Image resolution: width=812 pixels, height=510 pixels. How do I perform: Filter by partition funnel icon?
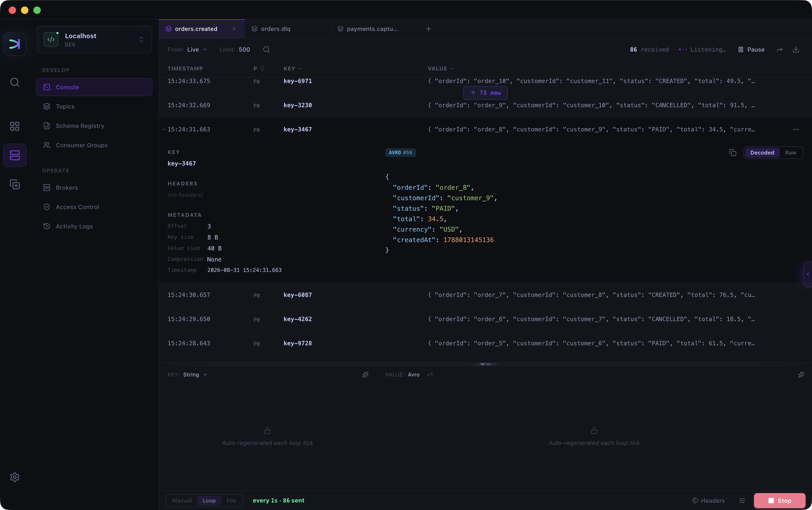click(x=262, y=69)
